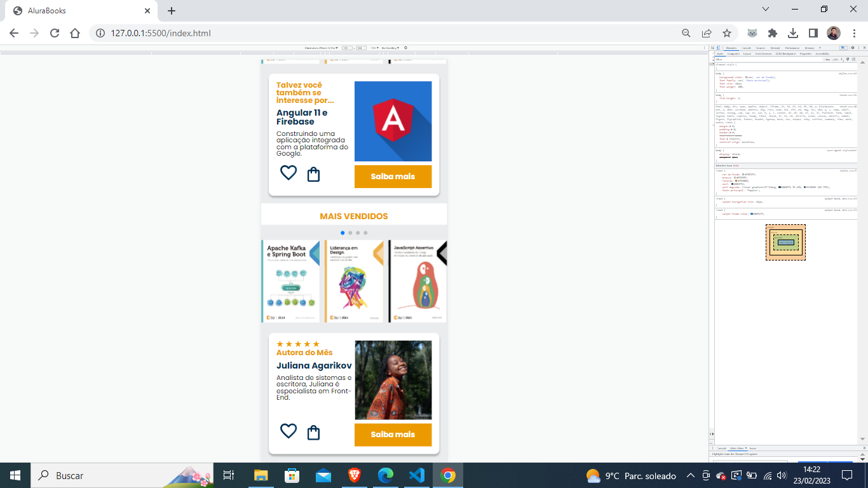The height and width of the screenshot is (488, 868).
Task: Open the device zoom percentage dropdown
Action: (x=375, y=48)
